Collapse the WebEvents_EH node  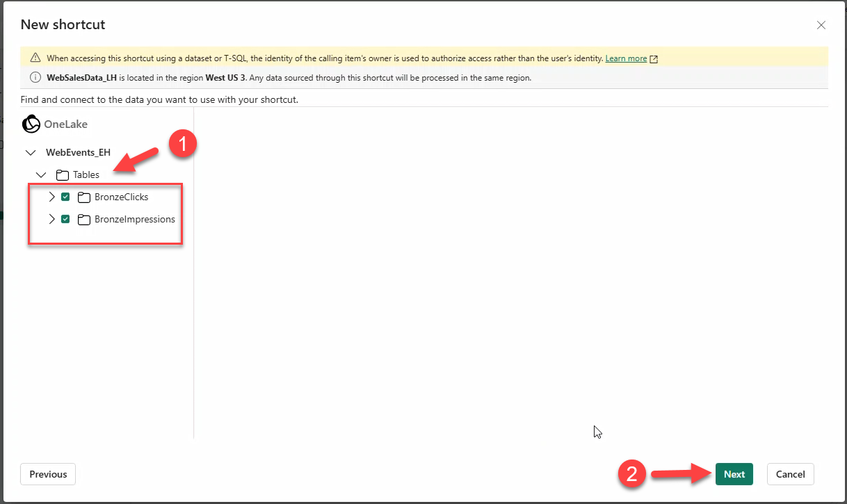[x=31, y=153]
